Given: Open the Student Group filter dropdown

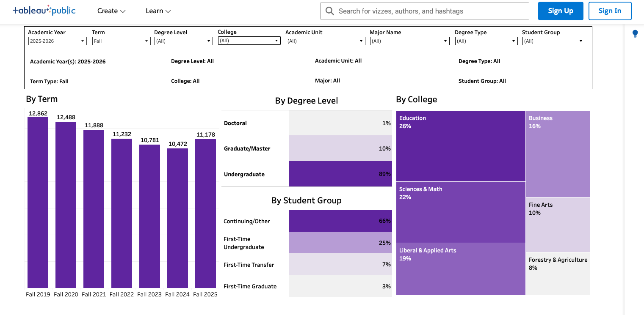Looking at the screenshot, I should point(553,41).
